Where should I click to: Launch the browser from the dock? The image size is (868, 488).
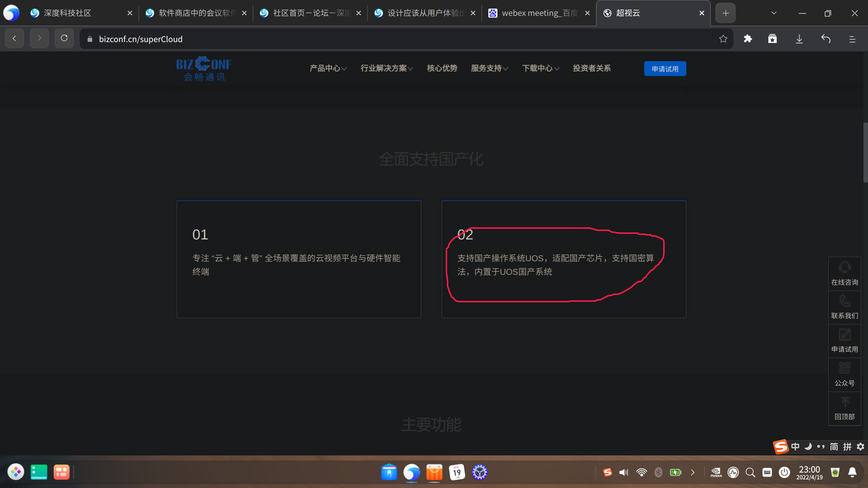411,472
